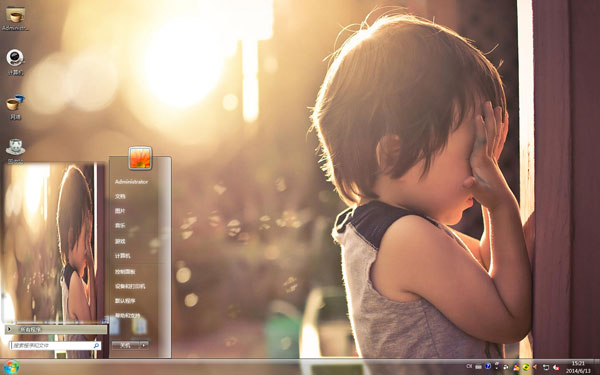The width and height of the screenshot is (600, 375).
Task: Click the 关机 shutdown button
Action: pyautogui.click(x=126, y=345)
